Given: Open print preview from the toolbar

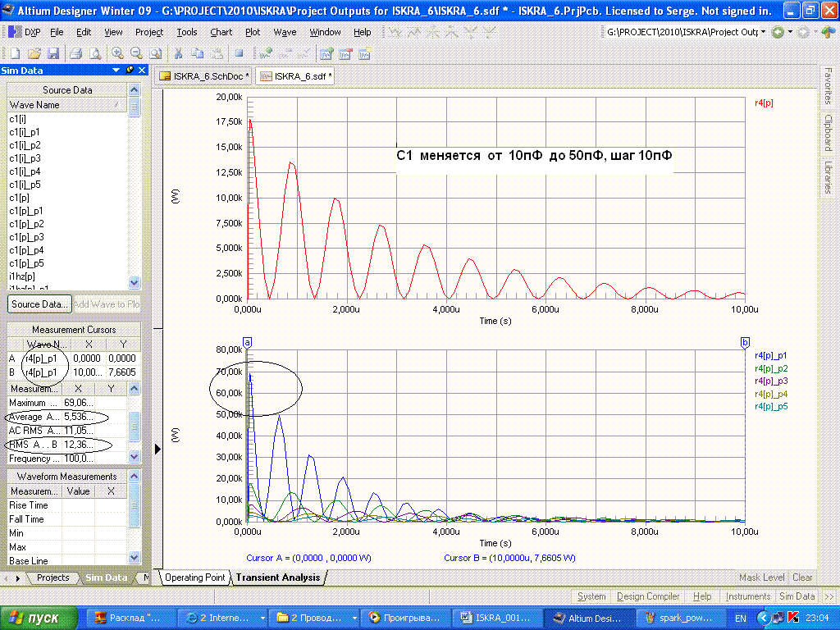Looking at the screenshot, I should (95, 53).
